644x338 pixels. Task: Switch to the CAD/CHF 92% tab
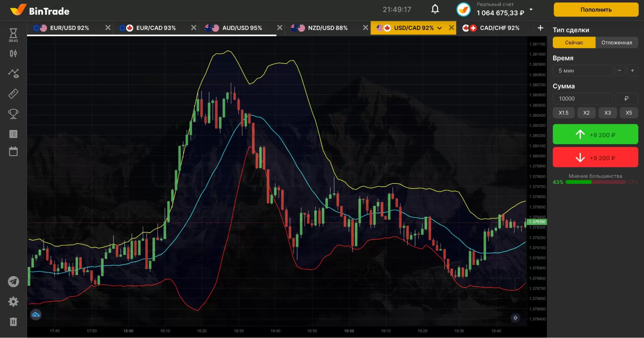[499, 28]
